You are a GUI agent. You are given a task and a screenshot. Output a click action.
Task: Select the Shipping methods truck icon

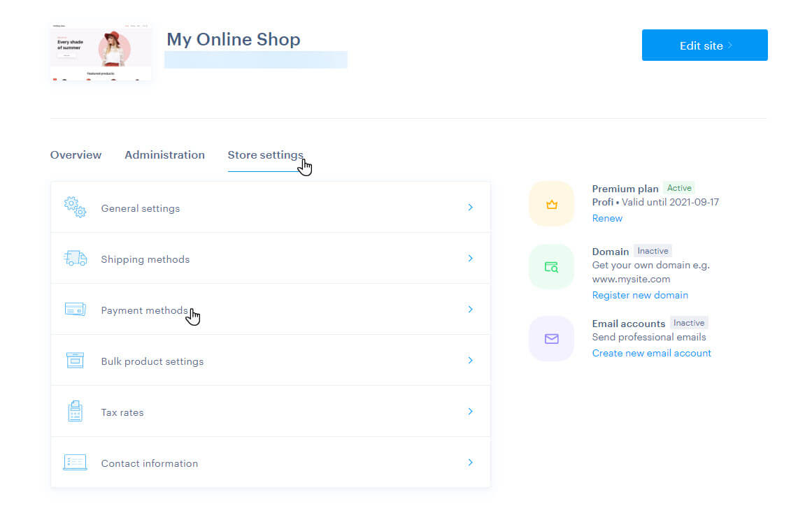click(x=75, y=258)
